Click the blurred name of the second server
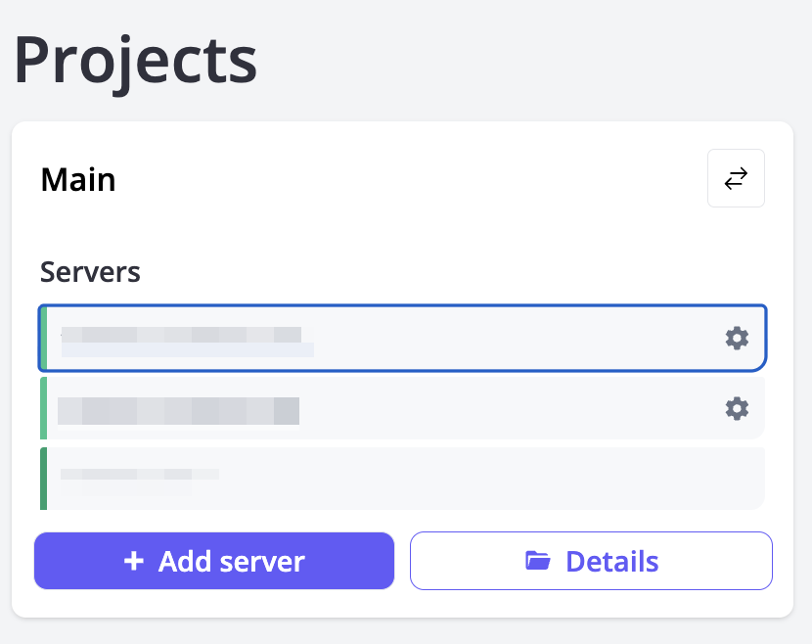 (x=178, y=408)
